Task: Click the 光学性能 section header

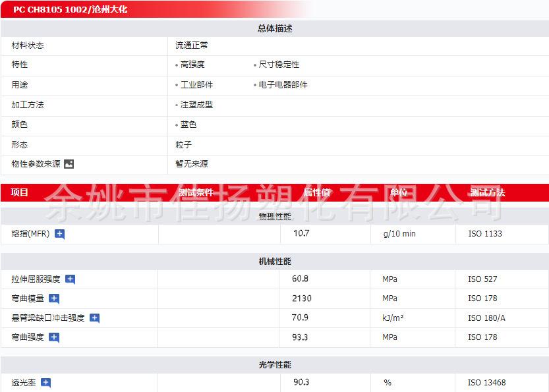Action: coord(275,365)
